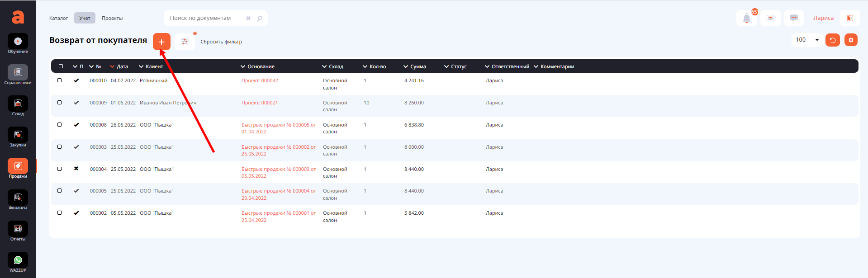Click Сбросить фильтр link

(221, 42)
